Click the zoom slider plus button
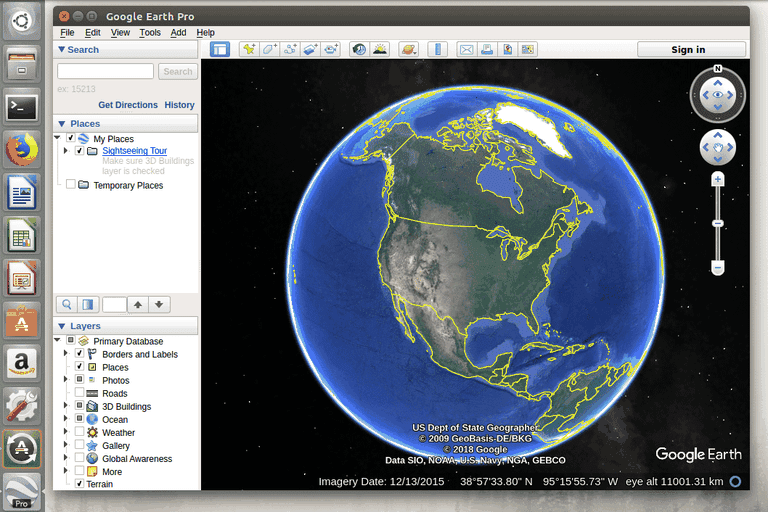768x512 pixels. click(717, 179)
